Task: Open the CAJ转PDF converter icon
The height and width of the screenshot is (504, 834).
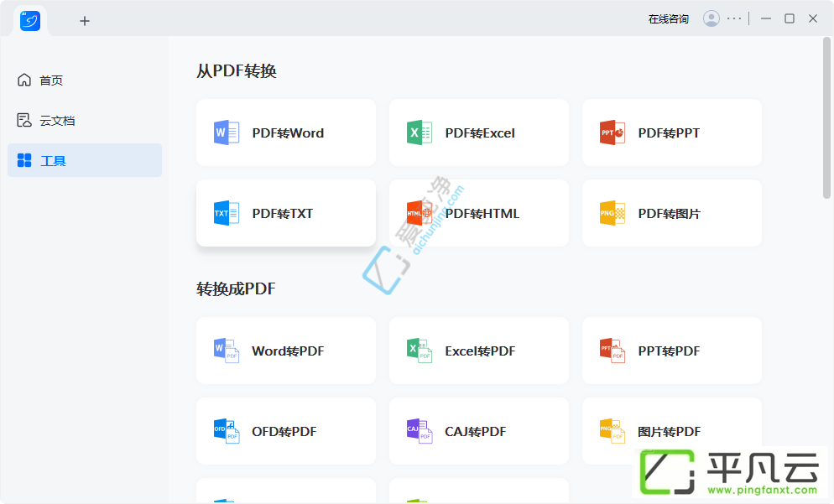Action: (x=420, y=431)
